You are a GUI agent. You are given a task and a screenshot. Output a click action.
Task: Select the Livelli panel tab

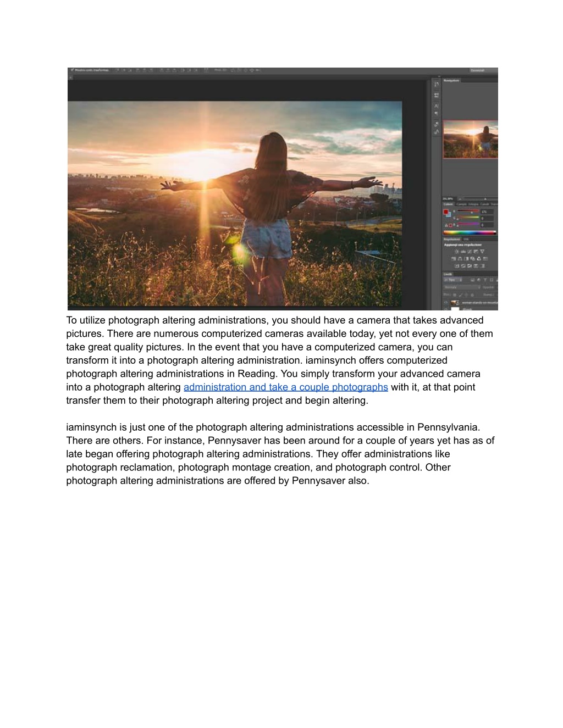click(448, 274)
